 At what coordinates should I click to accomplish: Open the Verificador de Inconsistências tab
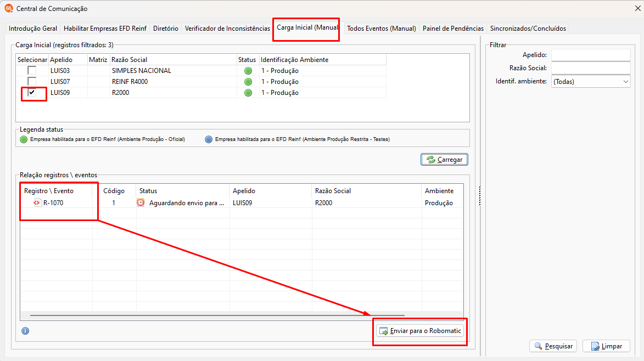(x=227, y=29)
